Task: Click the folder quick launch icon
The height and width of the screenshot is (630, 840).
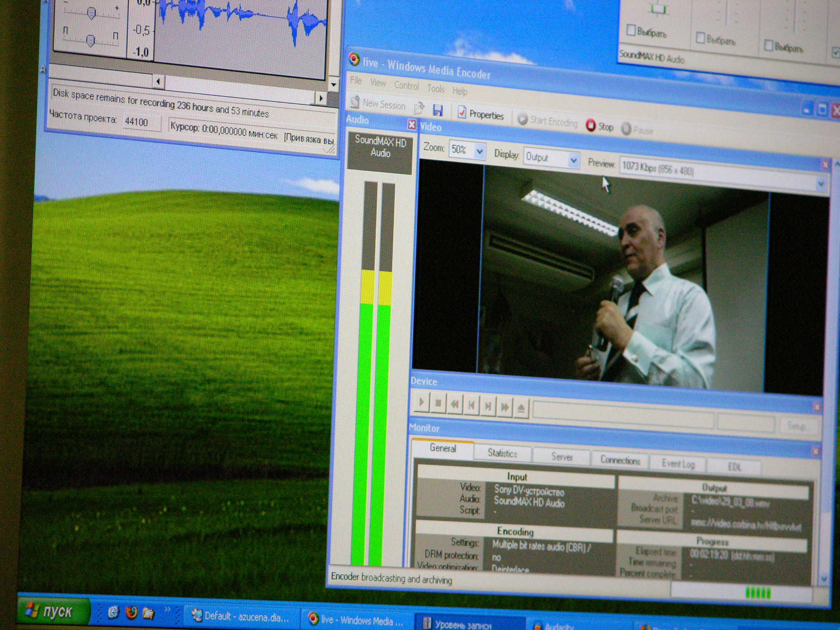Action: [x=148, y=613]
